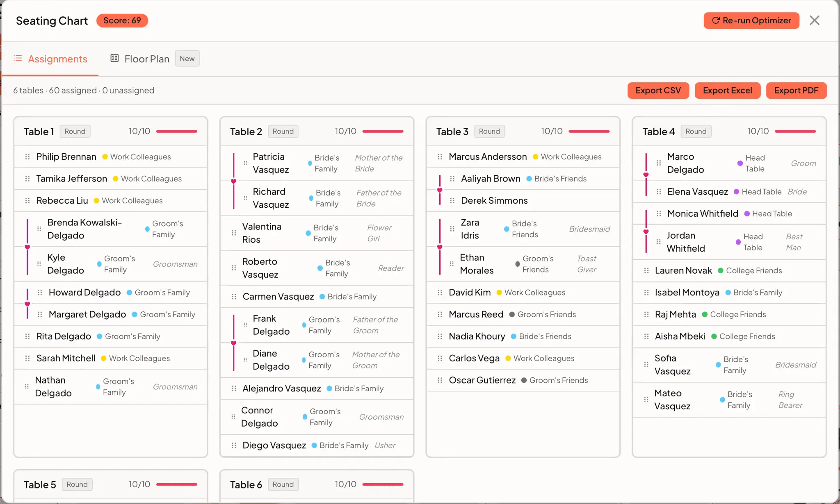Select guest Connor Delgado
840x504 pixels.
point(317,417)
